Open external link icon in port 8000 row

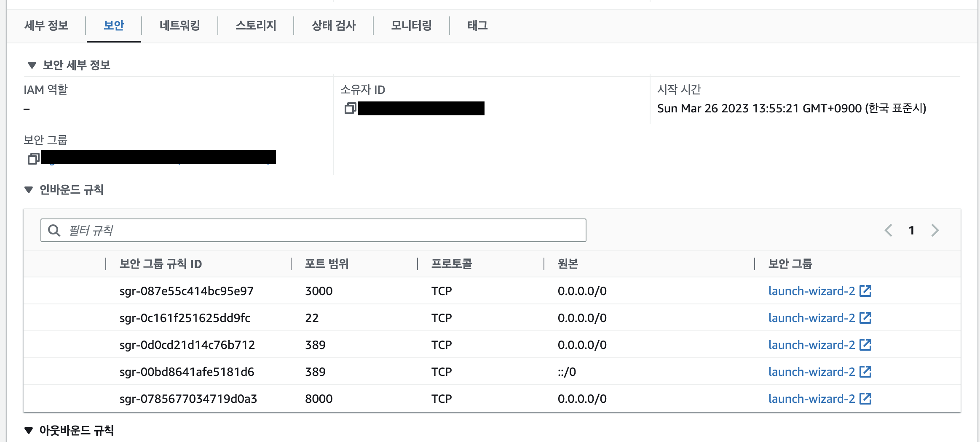(x=865, y=399)
